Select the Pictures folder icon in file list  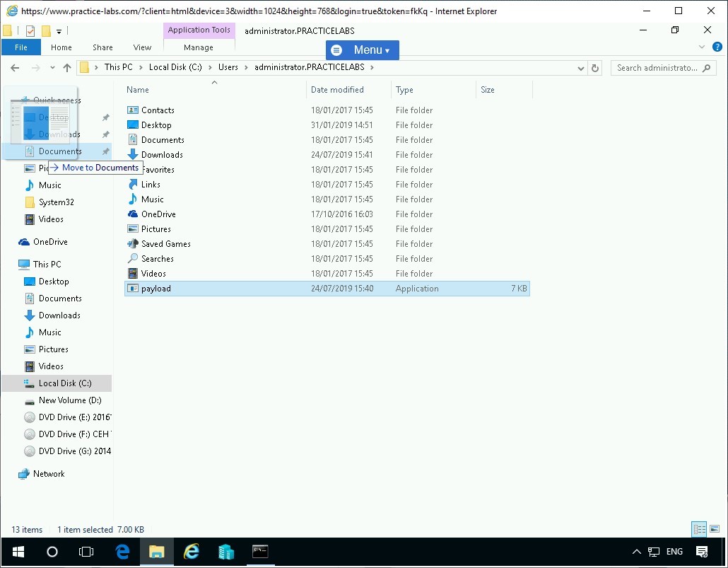[133, 229]
